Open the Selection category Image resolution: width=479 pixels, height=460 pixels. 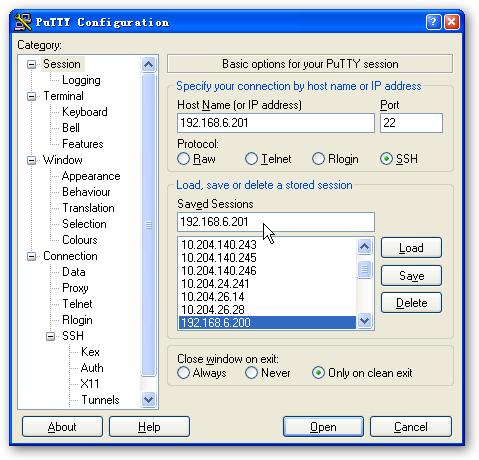click(84, 224)
